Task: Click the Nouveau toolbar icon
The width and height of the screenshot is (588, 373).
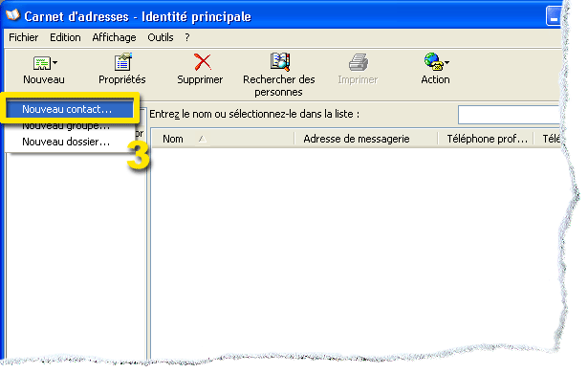Action: 42,63
